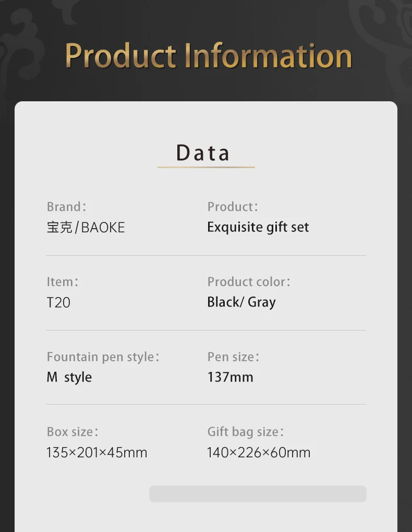This screenshot has height=532, width=412.
Task: Click the gold underline beneath Data
Action: point(206,167)
